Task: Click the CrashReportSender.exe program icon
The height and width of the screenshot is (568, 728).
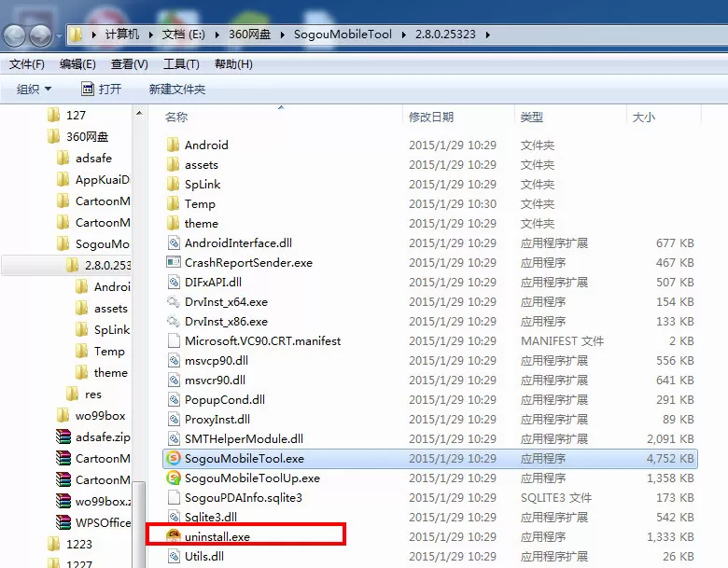Action: [x=174, y=263]
